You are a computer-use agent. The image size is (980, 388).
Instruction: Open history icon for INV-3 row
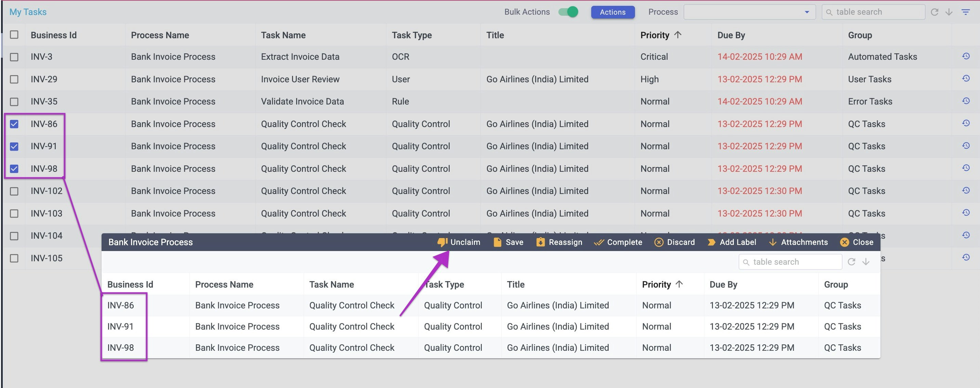click(966, 56)
